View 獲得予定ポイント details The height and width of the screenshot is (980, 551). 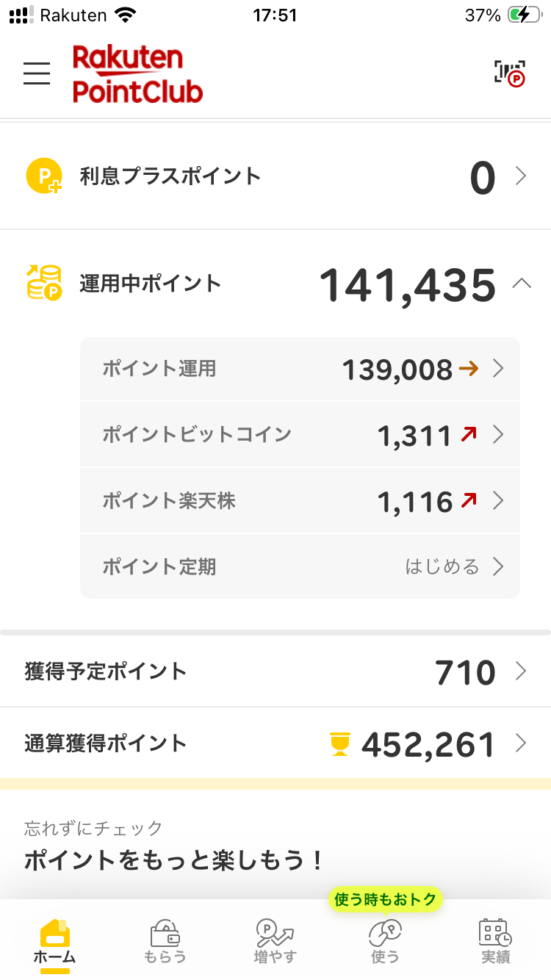275,671
